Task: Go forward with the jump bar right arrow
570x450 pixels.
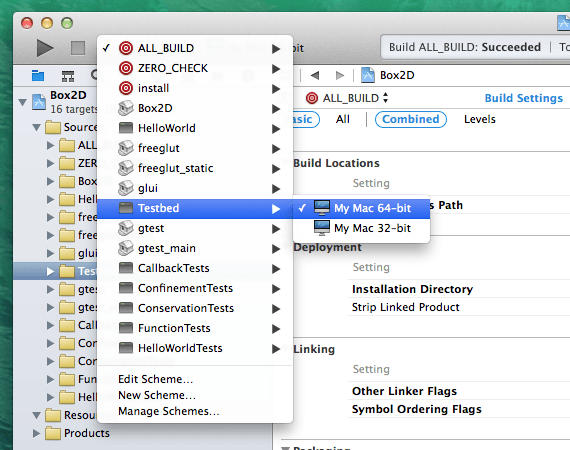Action: (340, 75)
